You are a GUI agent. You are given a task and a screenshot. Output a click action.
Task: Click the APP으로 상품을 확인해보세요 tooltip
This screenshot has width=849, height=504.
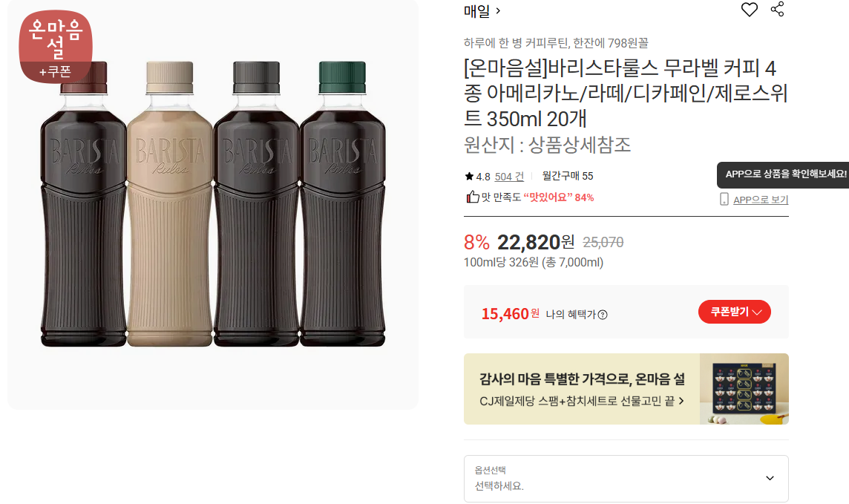coord(785,174)
